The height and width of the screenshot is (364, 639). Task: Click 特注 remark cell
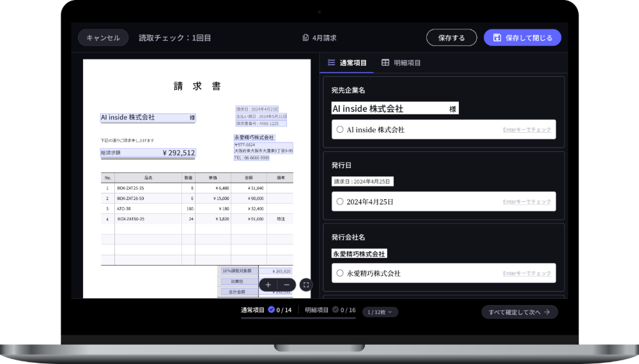click(x=281, y=219)
